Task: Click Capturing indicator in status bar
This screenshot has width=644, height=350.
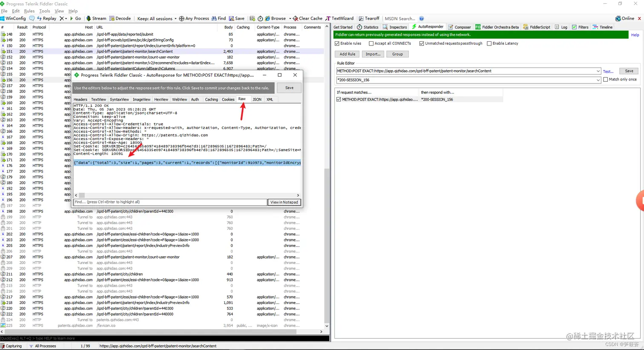Action: point(11,346)
